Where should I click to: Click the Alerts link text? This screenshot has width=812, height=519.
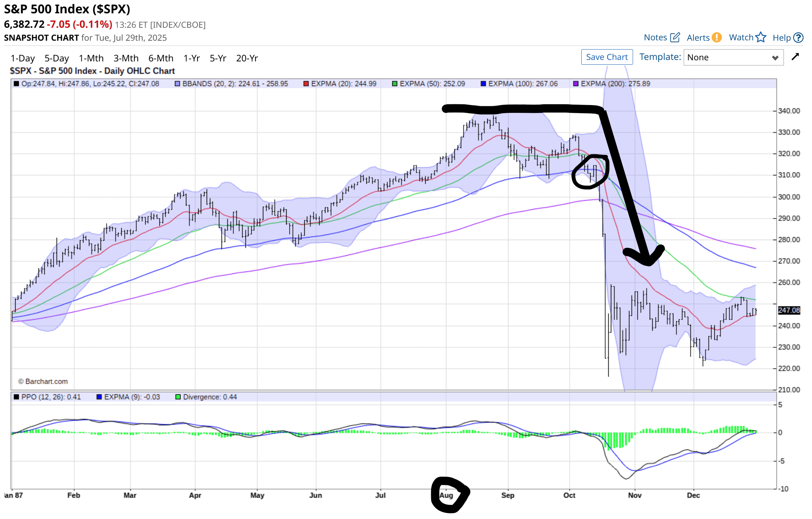pyautogui.click(x=698, y=38)
